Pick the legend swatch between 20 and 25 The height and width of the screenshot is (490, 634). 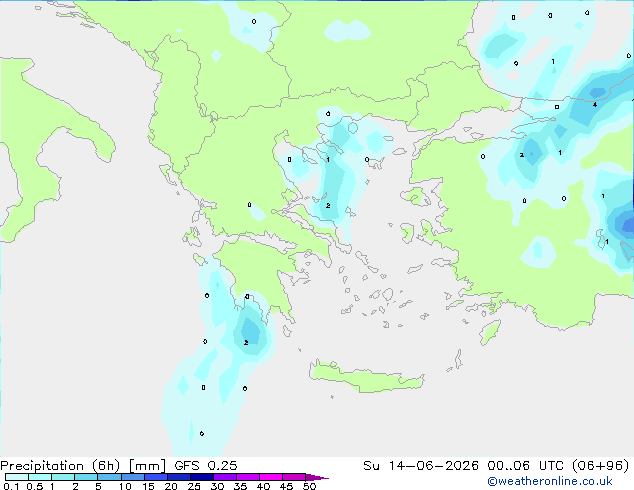[x=179, y=477]
